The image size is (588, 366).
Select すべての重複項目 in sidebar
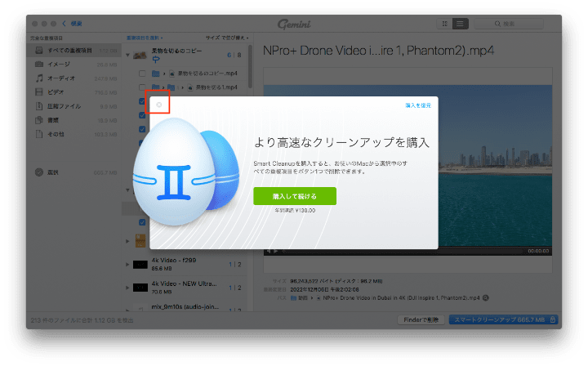(74, 51)
